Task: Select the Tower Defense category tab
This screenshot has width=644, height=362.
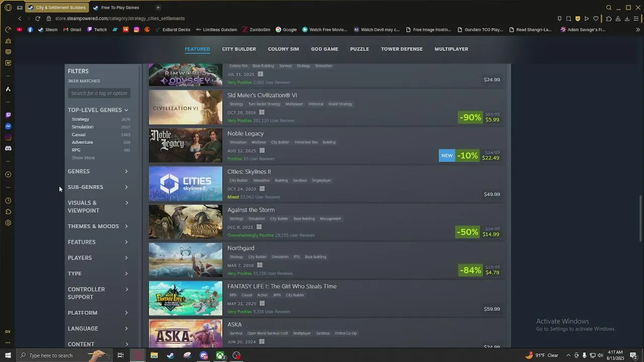Action: click(x=401, y=49)
